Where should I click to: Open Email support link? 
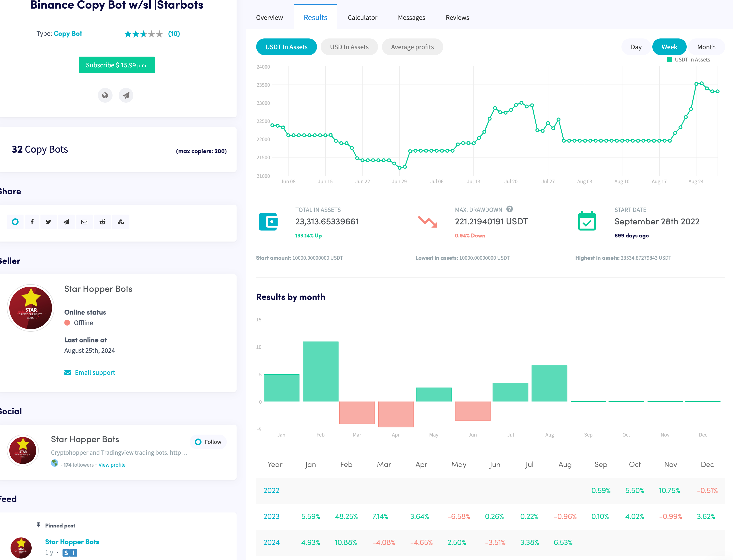tap(95, 373)
